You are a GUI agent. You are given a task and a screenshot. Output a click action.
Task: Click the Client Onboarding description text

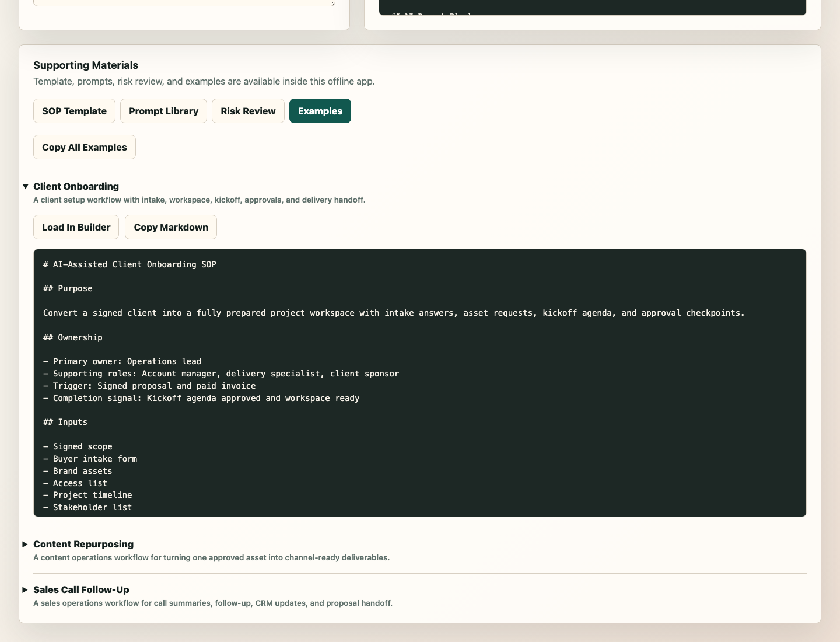pos(199,200)
